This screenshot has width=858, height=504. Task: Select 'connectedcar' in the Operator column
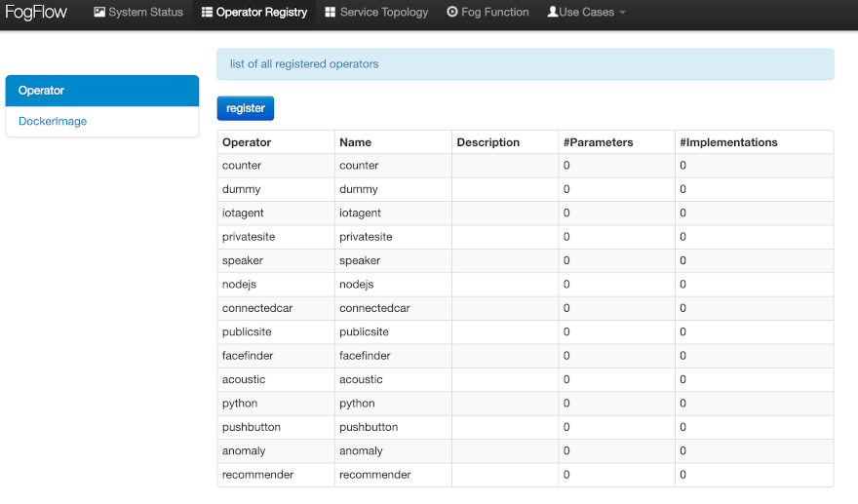257,308
